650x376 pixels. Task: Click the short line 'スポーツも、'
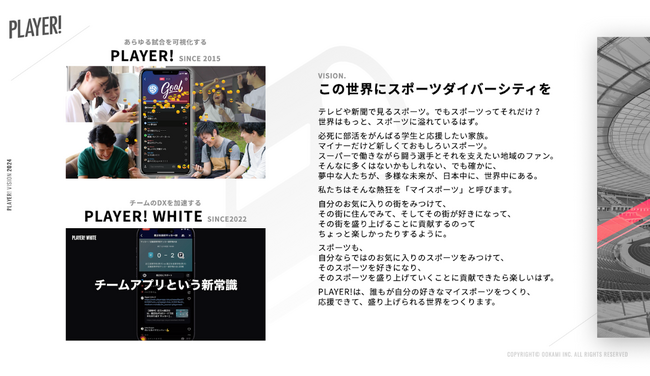(341, 248)
